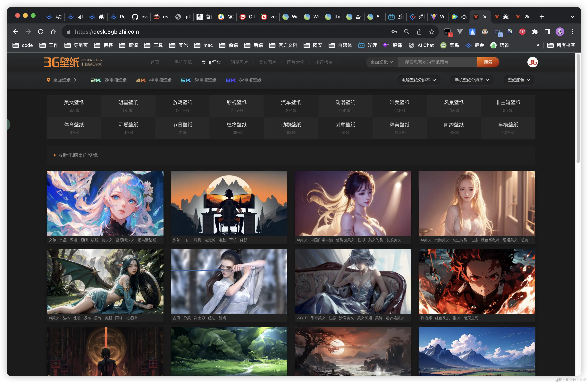Image resolution: width=588 pixels, height=383 pixels.
Task: Click the share icon in address bar
Action: (419, 32)
